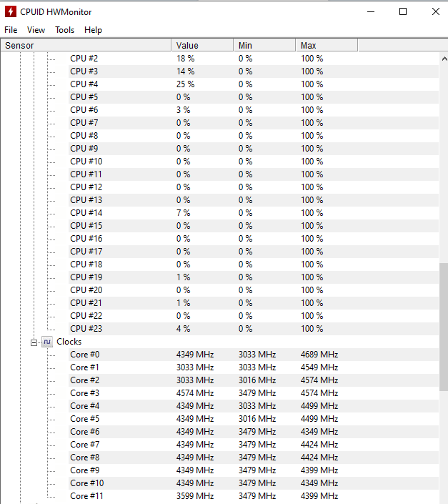Open the Tools menu
Screen dimensions: 448x504
(x=64, y=30)
